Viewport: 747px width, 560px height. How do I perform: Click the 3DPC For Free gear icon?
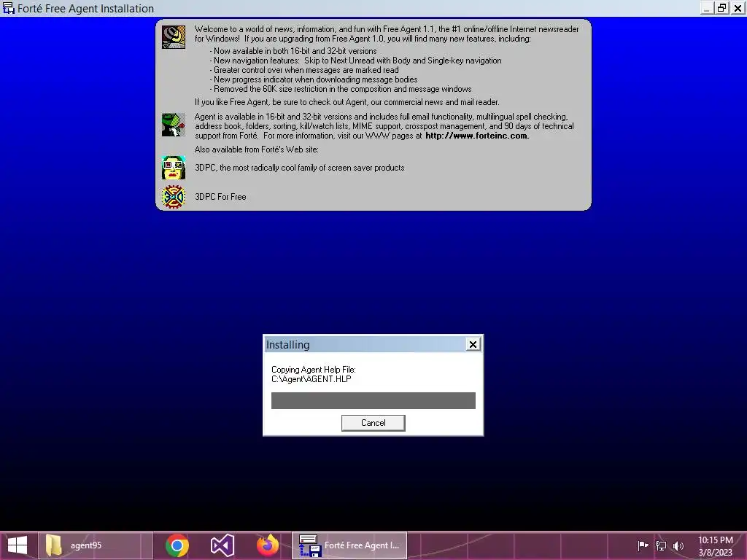pos(174,197)
